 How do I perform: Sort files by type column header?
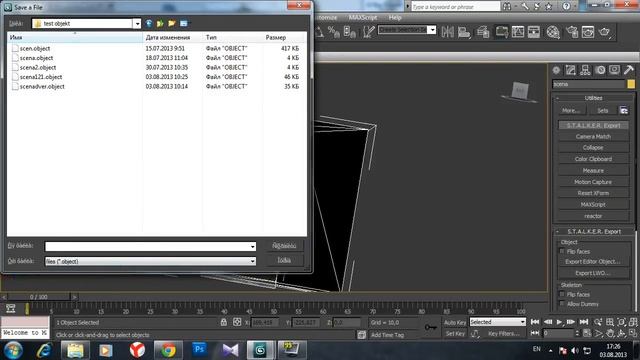pyautogui.click(x=233, y=37)
